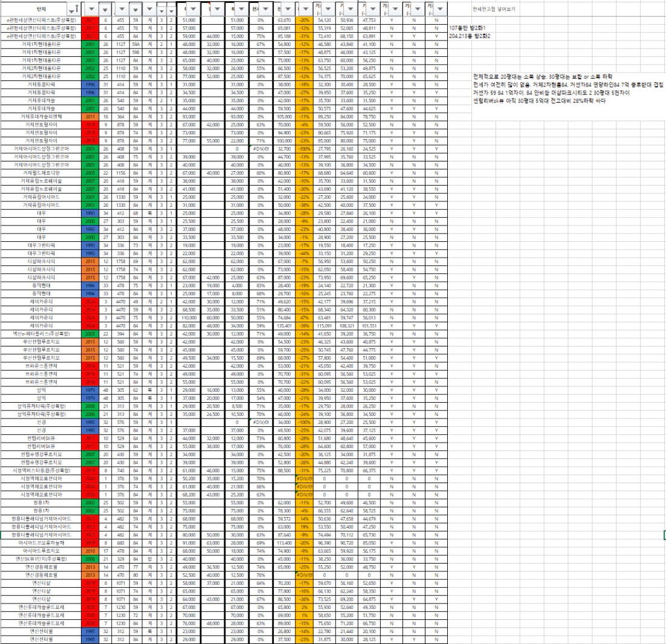Viewport: 666px width, 644px height.
Task: Open filter above the 계 column
Action: point(149,9)
